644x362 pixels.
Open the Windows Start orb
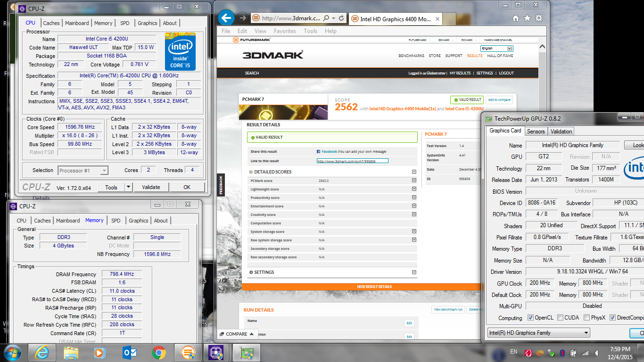12,353
